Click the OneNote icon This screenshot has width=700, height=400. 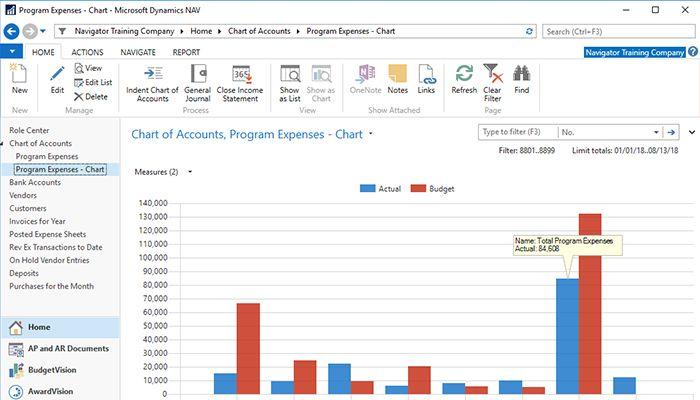pos(366,74)
